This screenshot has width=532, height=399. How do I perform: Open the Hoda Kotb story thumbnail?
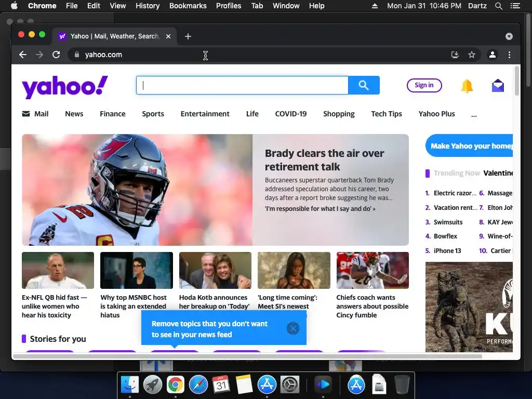(x=215, y=270)
